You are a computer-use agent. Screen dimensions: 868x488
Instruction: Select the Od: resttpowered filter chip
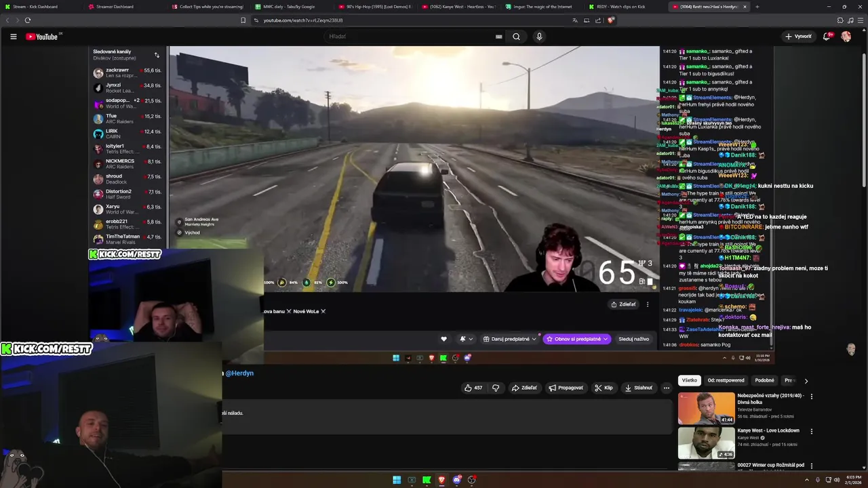coord(726,381)
